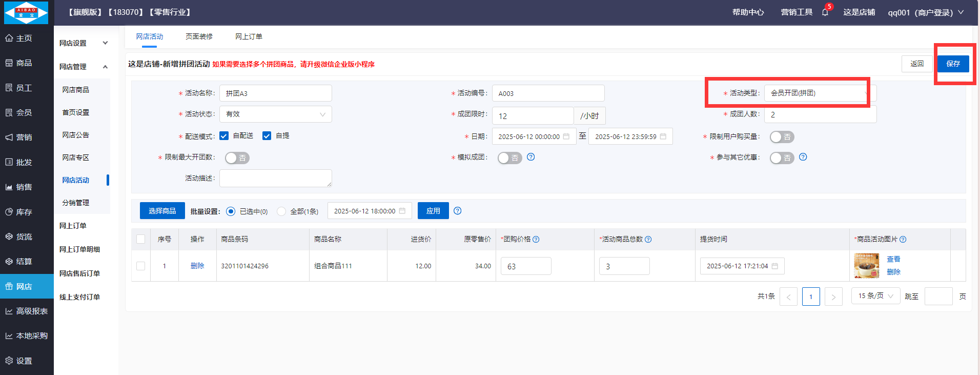Click help icon beside 参与其它优惠
Image resolution: width=980 pixels, height=375 pixels.
(x=803, y=157)
